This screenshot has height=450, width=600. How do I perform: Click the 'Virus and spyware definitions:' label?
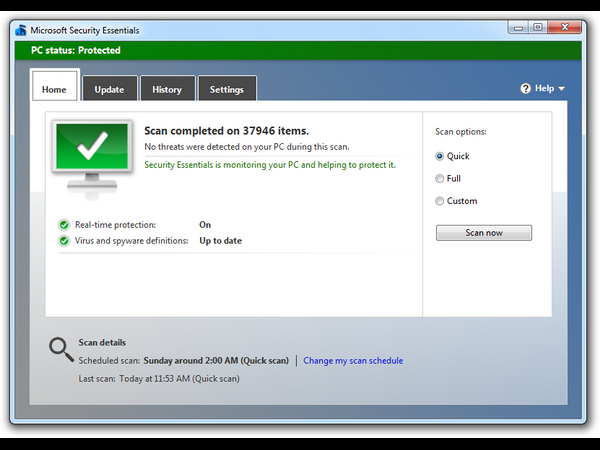(x=132, y=241)
